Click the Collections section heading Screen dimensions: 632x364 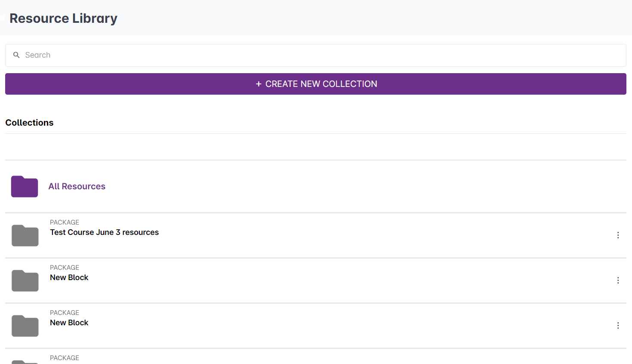click(x=29, y=123)
